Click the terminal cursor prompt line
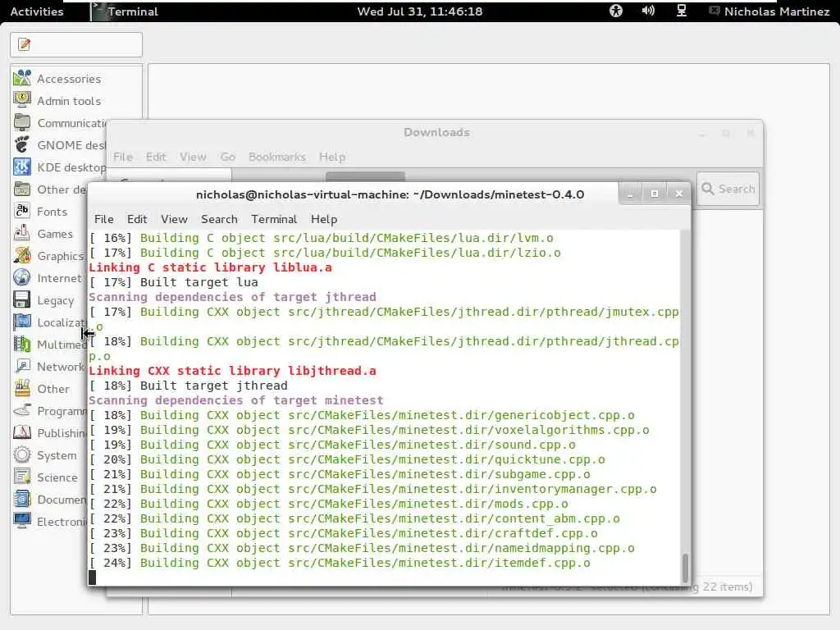The width and height of the screenshot is (840, 630). pyautogui.click(x=384, y=577)
